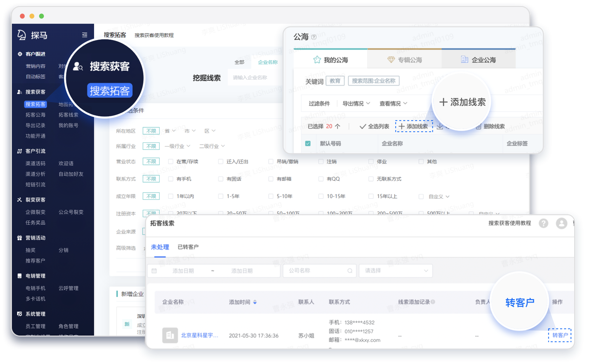Click the 全选列表 button

tap(374, 126)
